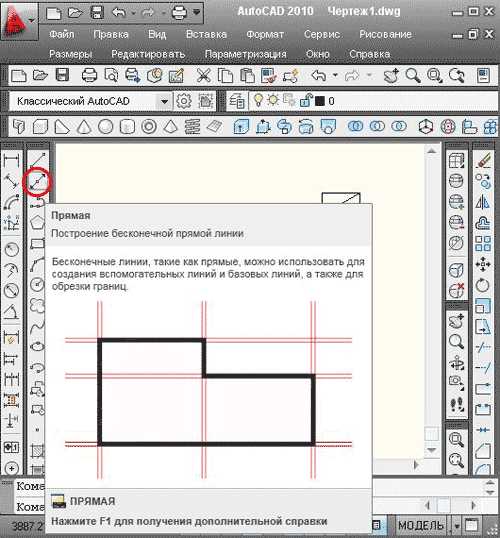Click Cut scissors in the Standard toolbar
500x538 pixels.
tap(204, 75)
